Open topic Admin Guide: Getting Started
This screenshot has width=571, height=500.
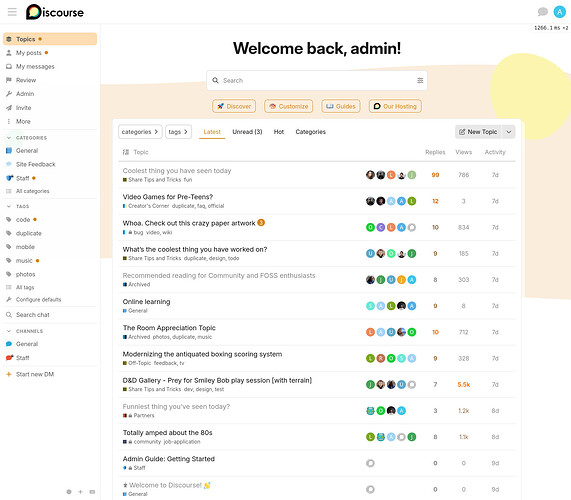(169, 459)
